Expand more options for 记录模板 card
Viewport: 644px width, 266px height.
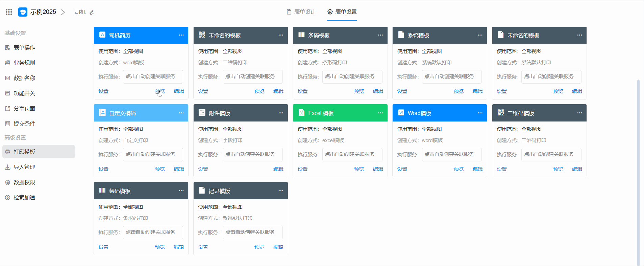click(280, 191)
